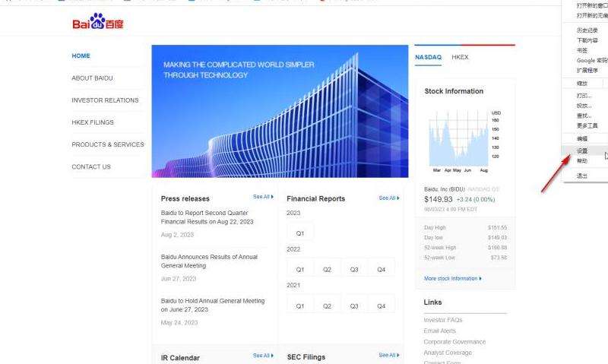This screenshot has width=608, height=364.
Task: Click the Stock Information heading
Action: coord(454,91)
